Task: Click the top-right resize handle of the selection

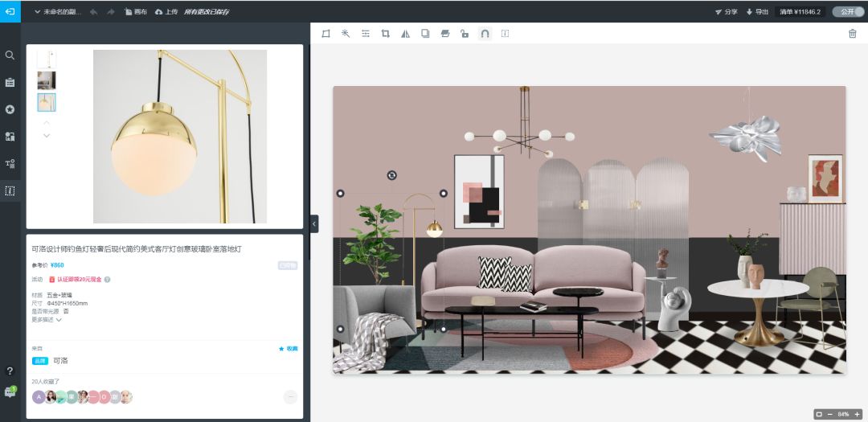Action: tap(444, 193)
